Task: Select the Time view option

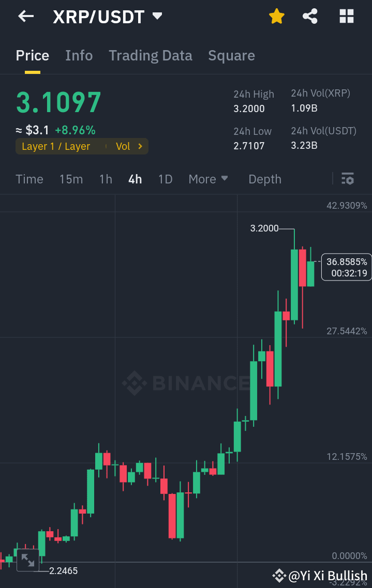Action: [x=29, y=179]
